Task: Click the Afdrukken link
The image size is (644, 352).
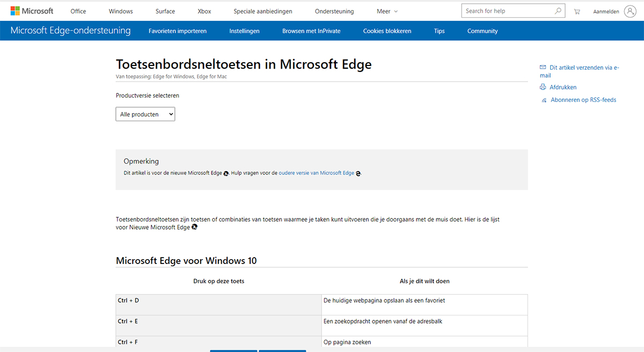Action: pyautogui.click(x=563, y=87)
